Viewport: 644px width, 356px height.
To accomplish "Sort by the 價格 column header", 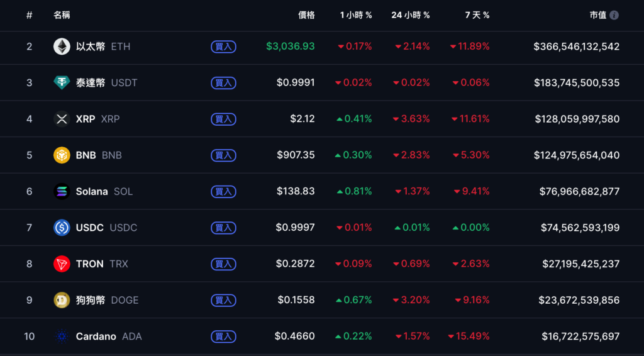I will tap(306, 15).
